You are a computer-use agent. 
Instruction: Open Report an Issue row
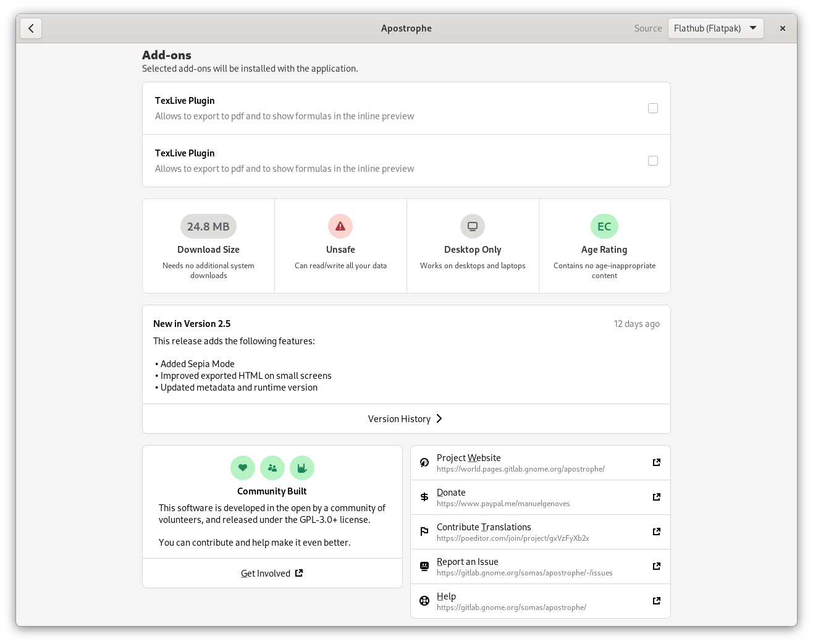[541, 567]
